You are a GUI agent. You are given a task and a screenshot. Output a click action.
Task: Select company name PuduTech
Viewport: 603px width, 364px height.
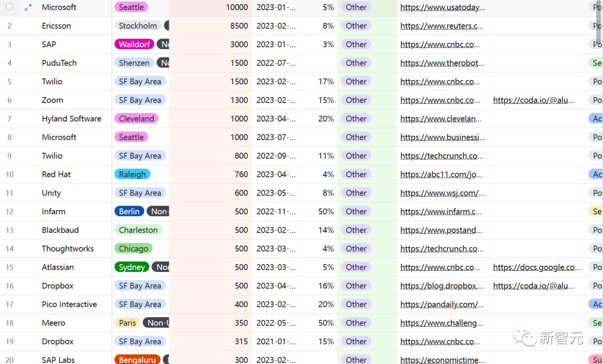click(59, 63)
